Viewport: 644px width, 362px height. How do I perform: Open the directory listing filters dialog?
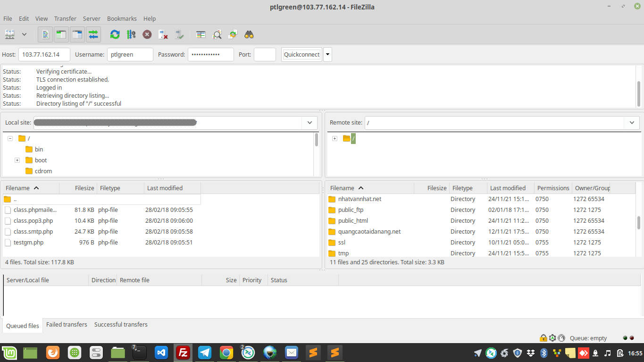(201, 34)
